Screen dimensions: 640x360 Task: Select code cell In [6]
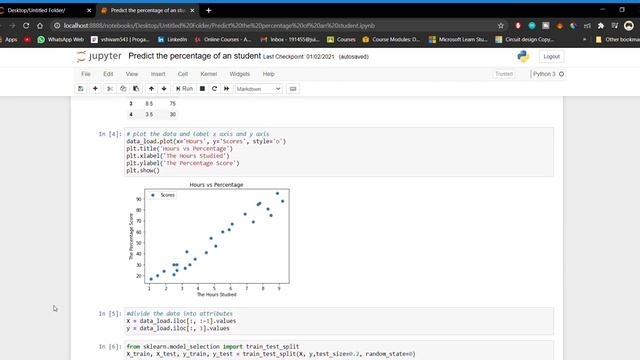click(x=339, y=350)
